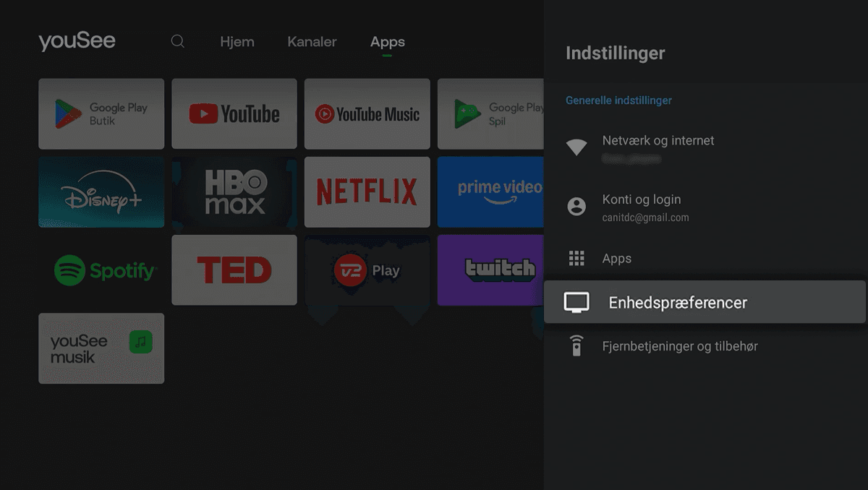Launch the Spotify app
This screenshot has height=490, width=868.
(101, 270)
